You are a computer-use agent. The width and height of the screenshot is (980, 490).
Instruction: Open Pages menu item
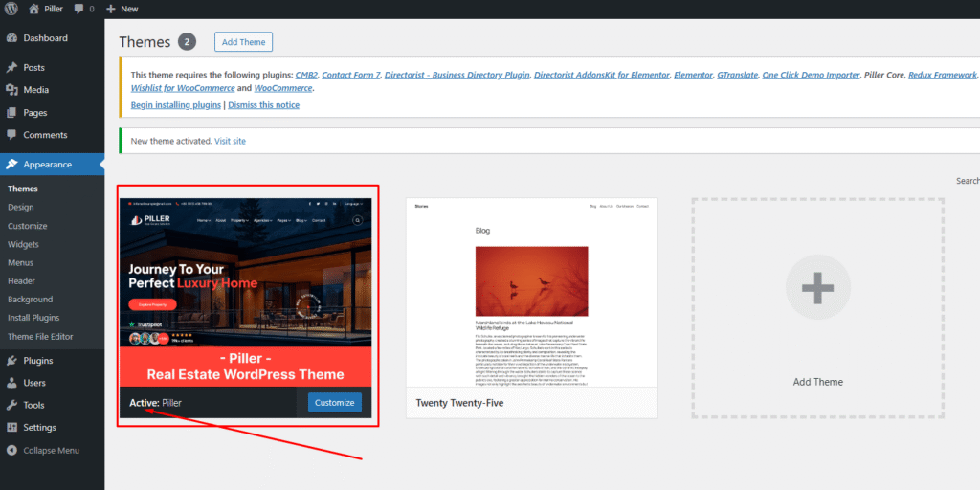(x=35, y=113)
